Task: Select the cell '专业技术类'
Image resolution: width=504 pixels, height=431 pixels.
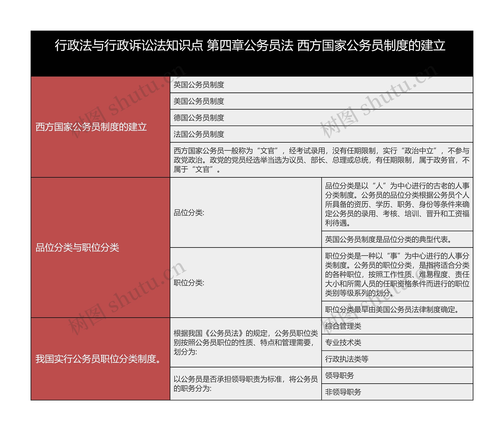Action: pyautogui.click(x=397, y=343)
